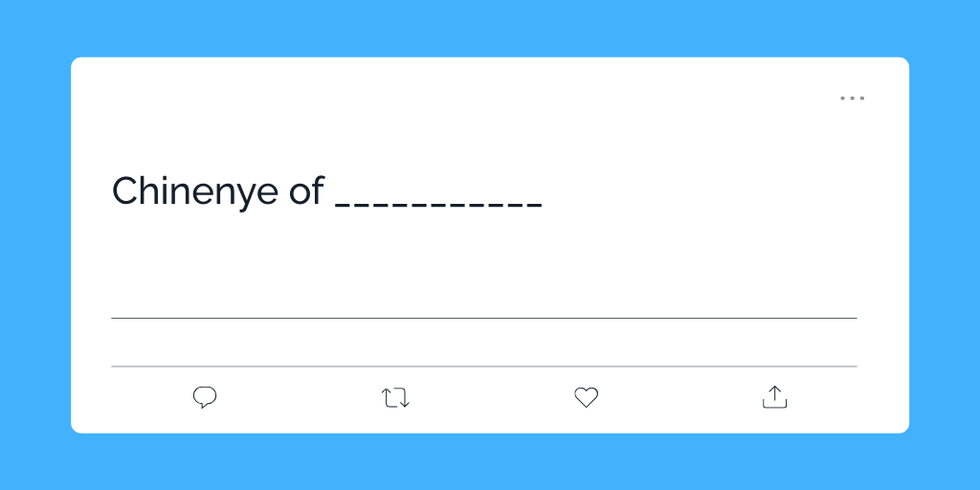Click the word "of" in the tweet text
The height and width of the screenshot is (490, 980).
tap(306, 191)
